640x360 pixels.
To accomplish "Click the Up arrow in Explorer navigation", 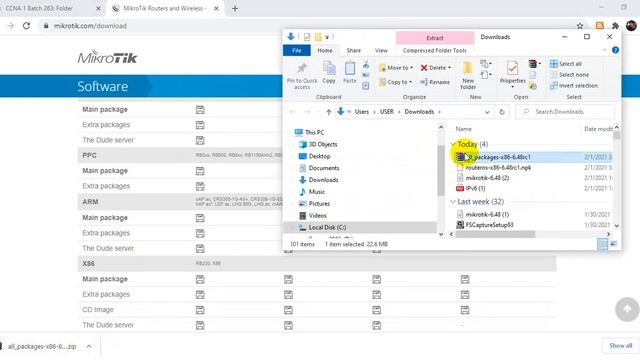I will (x=329, y=112).
